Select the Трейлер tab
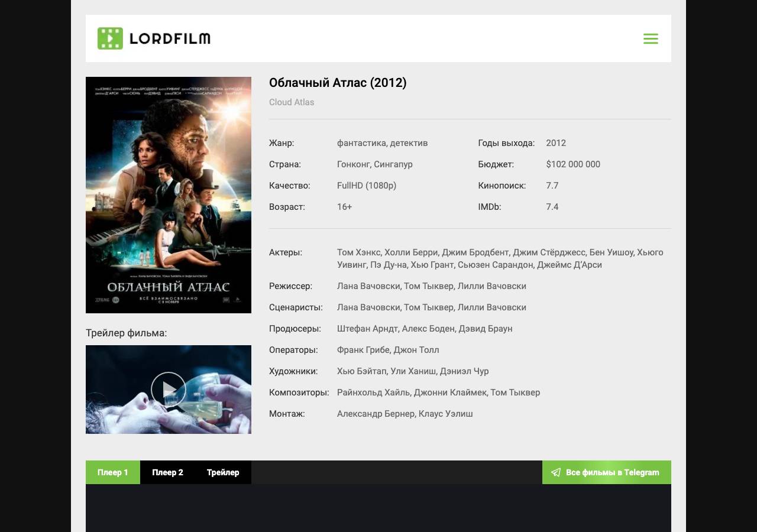 tap(223, 472)
